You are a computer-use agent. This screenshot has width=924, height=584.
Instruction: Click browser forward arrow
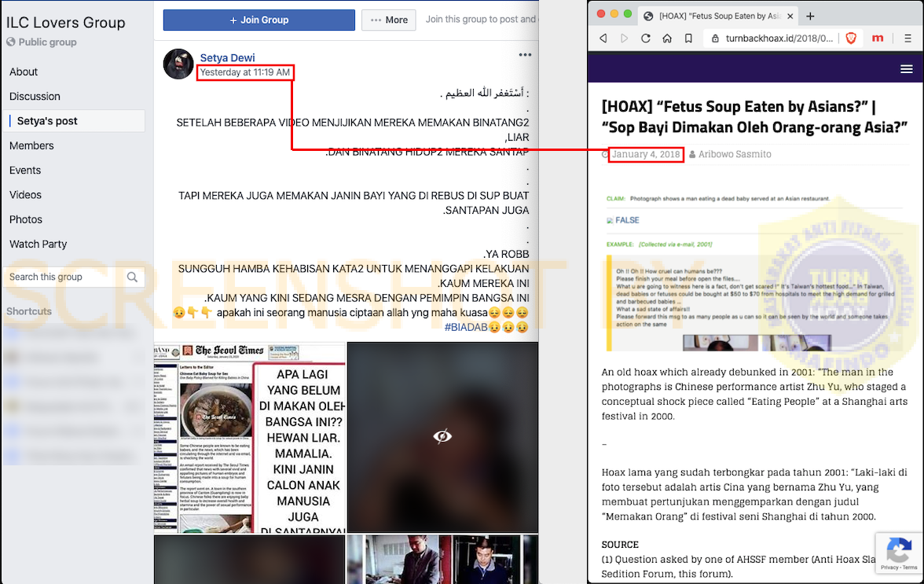point(624,39)
